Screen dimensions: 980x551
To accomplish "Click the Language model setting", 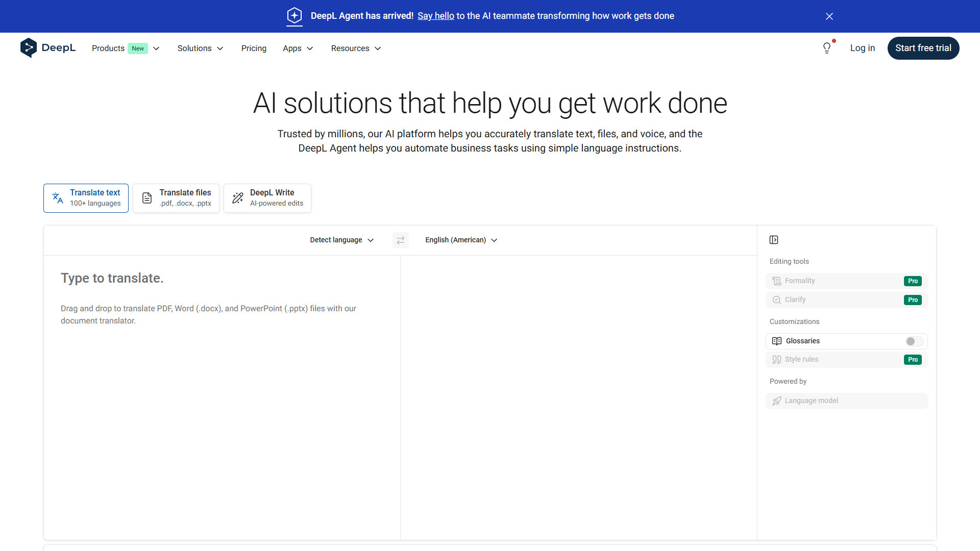I will click(846, 400).
